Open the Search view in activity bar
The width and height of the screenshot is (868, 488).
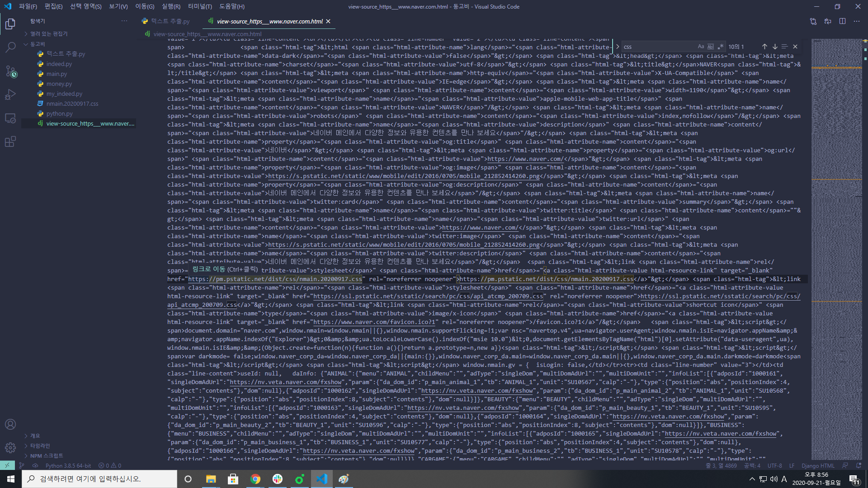(10, 47)
